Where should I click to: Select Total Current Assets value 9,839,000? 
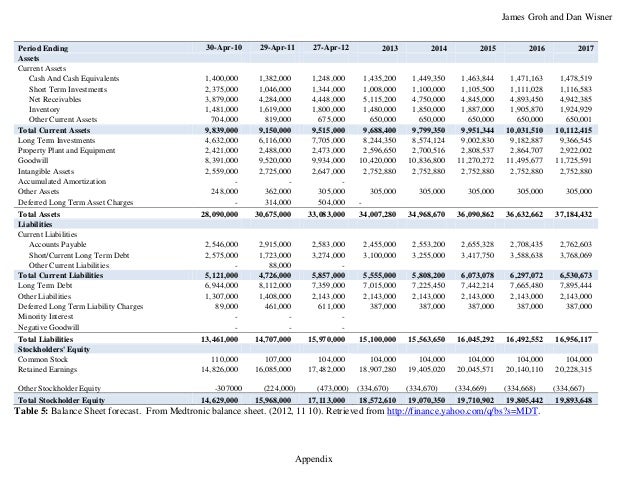click(221, 130)
